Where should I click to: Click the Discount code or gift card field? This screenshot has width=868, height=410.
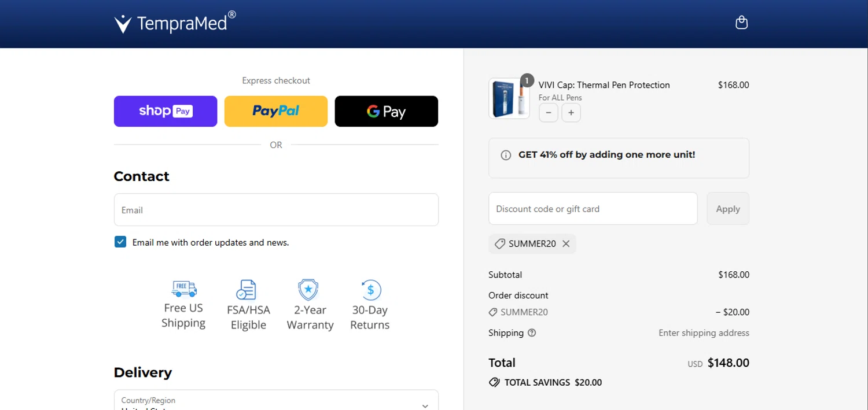tap(593, 208)
